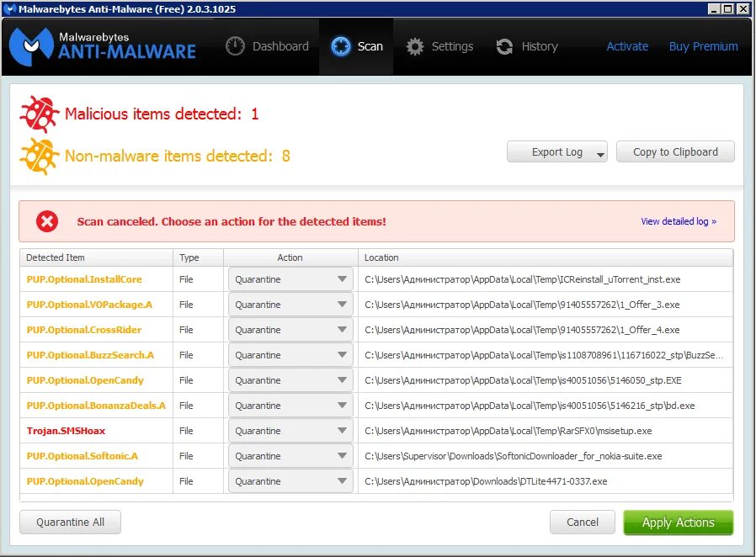Open action dropdown for PUP.Optional.InstallCore

(290, 279)
